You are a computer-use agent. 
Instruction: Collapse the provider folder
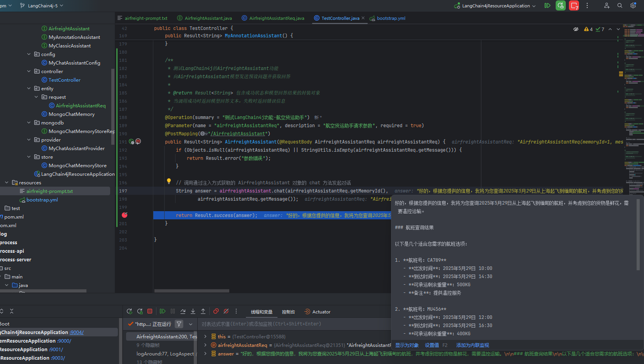click(29, 140)
